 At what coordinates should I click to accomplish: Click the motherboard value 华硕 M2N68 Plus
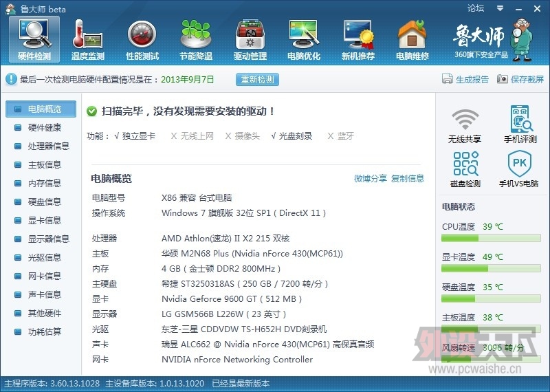[252, 254]
